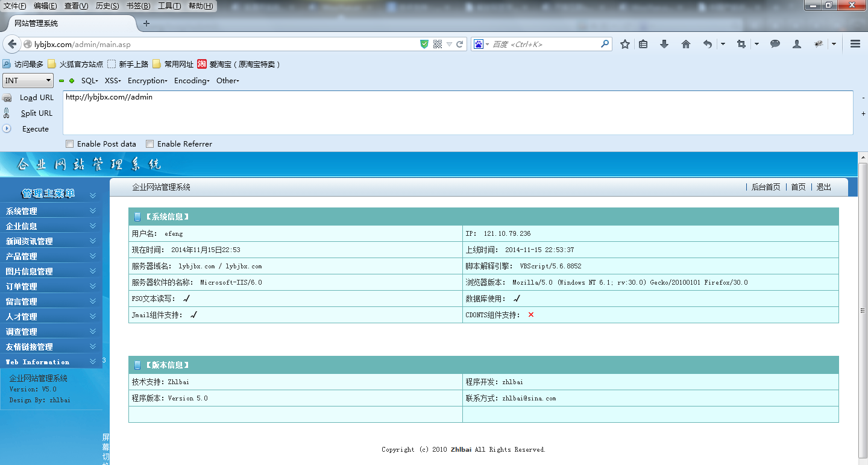Open the 编辑(E) menu
This screenshot has width=868, height=465.
pyautogui.click(x=45, y=6)
